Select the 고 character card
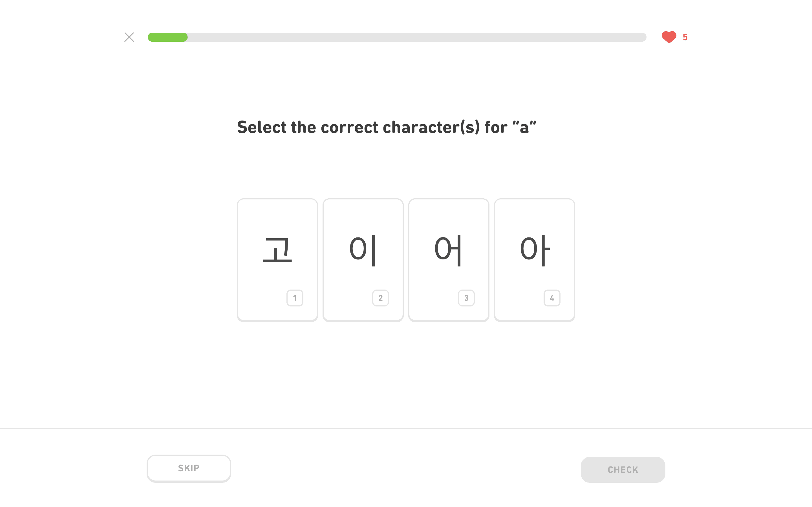This screenshot has width=812, height=507. click(277, 260)
